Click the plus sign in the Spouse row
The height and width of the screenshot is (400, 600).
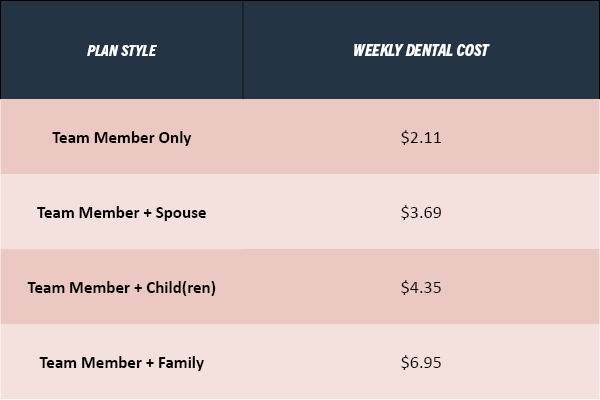pyautogui.click(x=147, y=213)
